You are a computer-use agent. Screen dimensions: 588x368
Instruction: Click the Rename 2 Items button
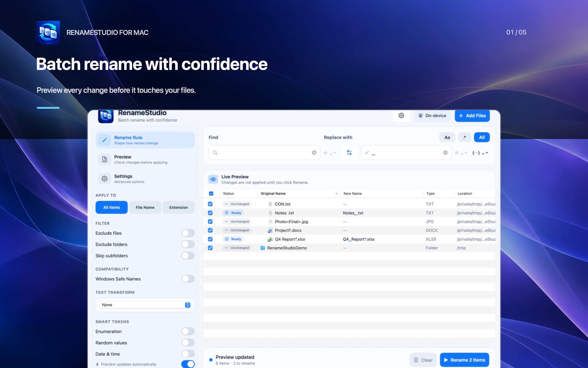464,360
